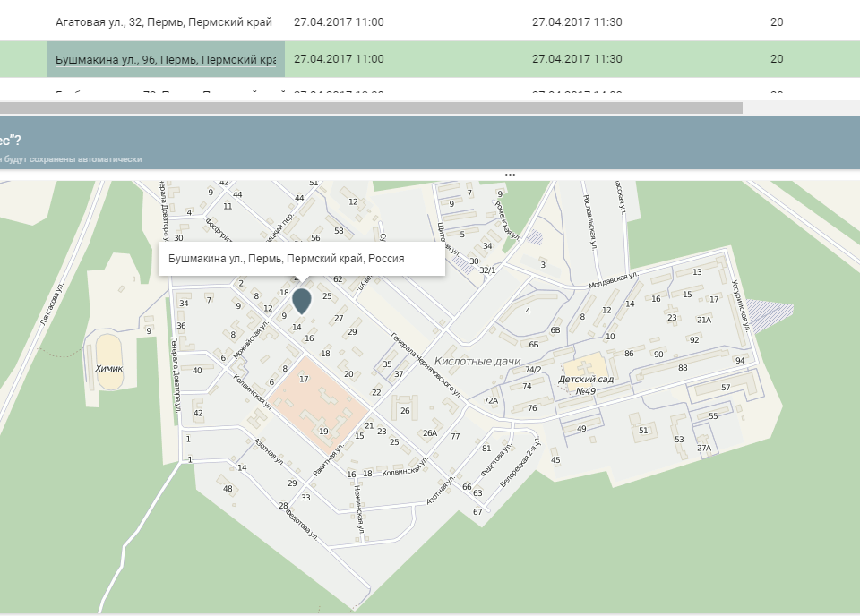
Task: Click the 27.04.2017 11:30 cell in highlighted row
Action: 577,59
